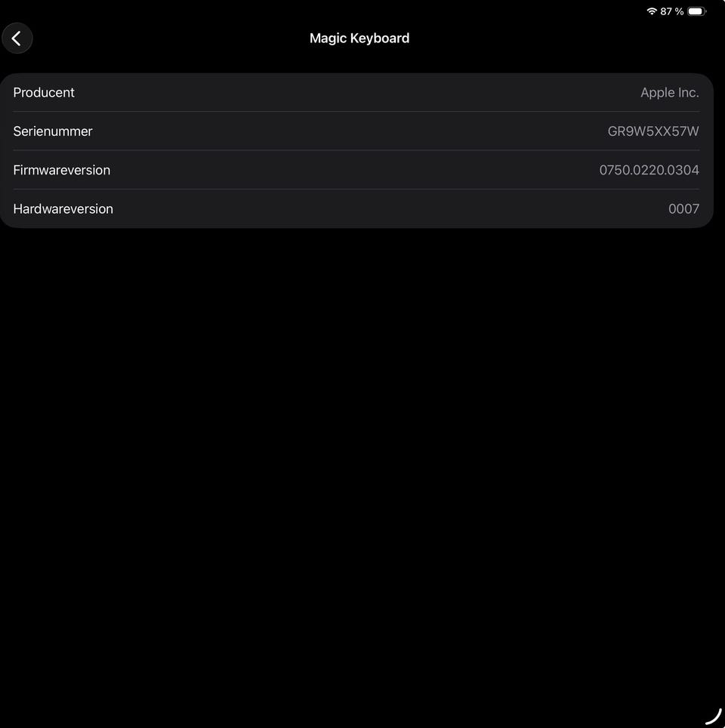Go back with the chevron button

coord(17,38)
